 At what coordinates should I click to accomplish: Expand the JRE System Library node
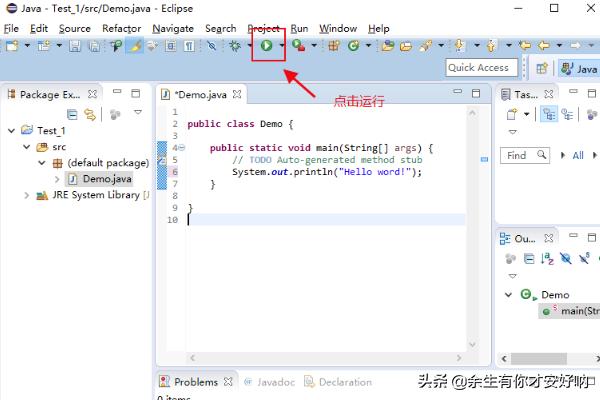coord(26,195)
